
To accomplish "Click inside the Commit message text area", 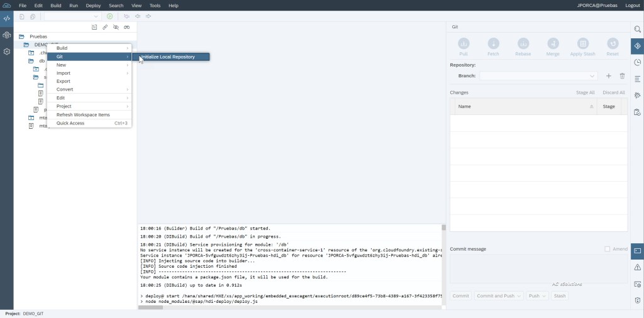I will point(538,268).
